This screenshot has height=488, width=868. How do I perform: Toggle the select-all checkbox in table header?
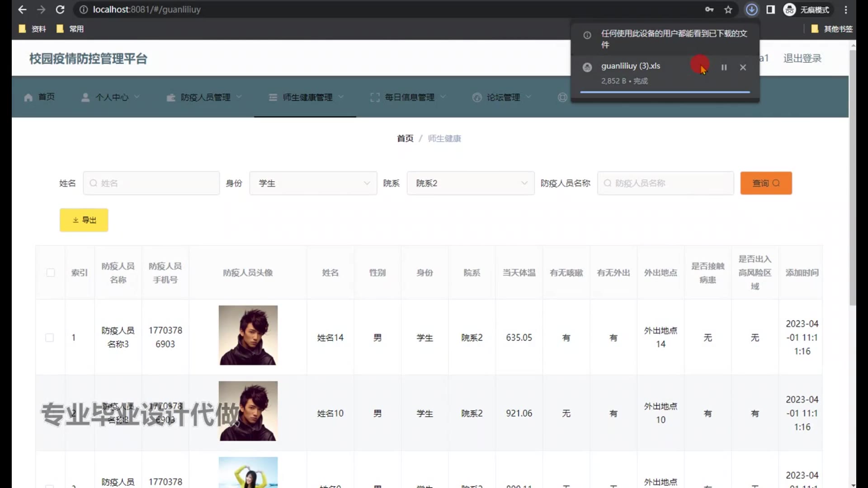tap(51, 272)
